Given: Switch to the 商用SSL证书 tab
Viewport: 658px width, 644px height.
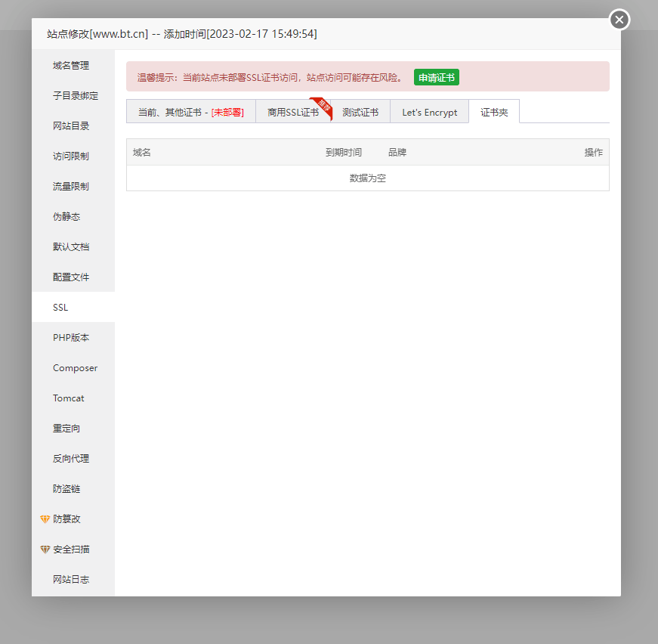Looking at the screenshot, I should click(292, 112).
